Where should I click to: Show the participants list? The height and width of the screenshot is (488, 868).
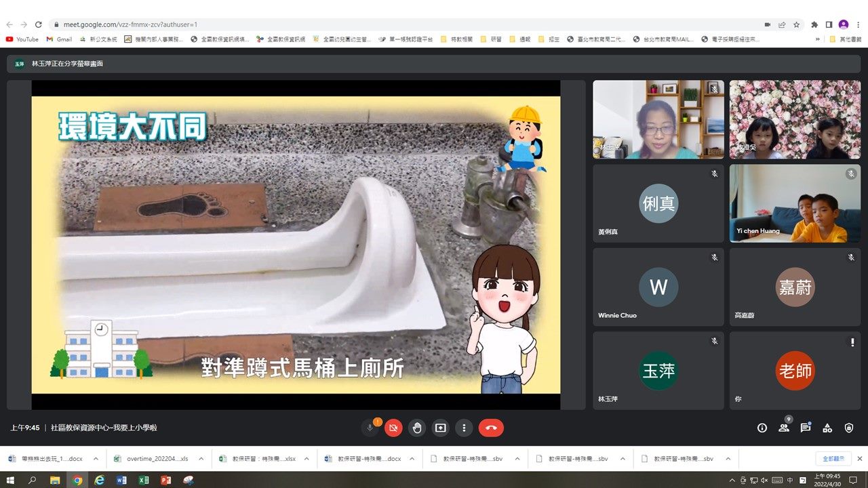point(784,428)
